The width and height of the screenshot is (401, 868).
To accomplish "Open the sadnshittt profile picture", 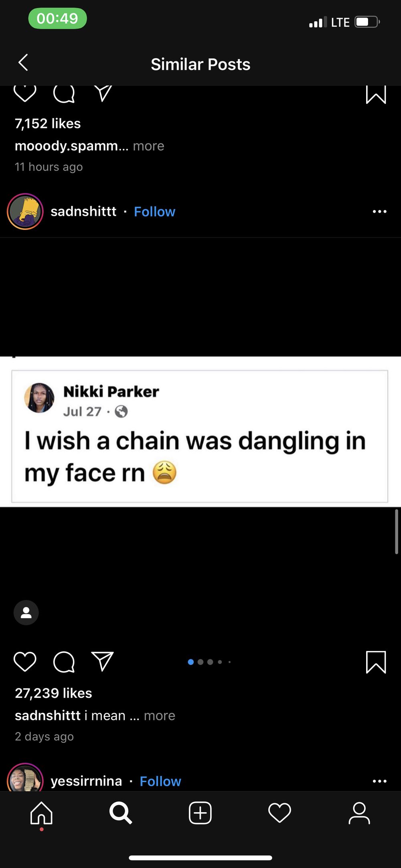I will [25, 211].
